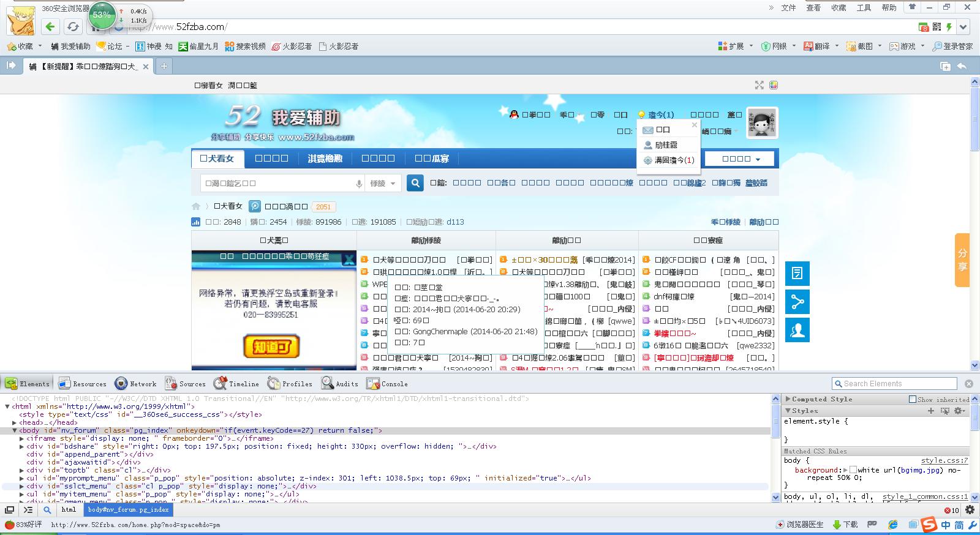The height and width of the screenshot is (535, 980).
Task: Open the 文件 menu
Action: (789, 8)
